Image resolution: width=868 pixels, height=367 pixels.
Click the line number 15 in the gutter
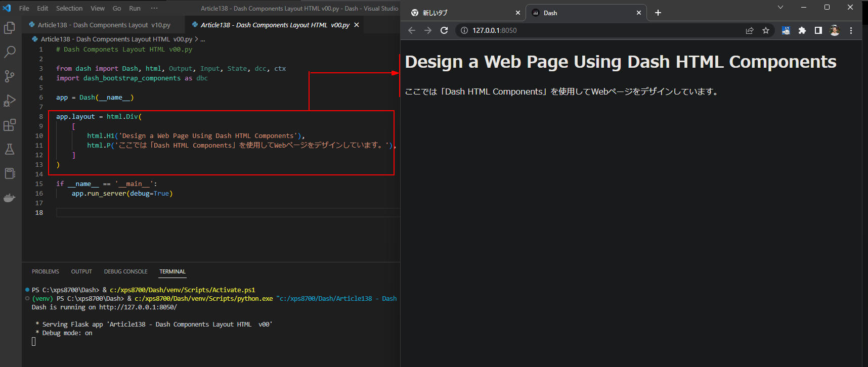(x=39, y=184)
